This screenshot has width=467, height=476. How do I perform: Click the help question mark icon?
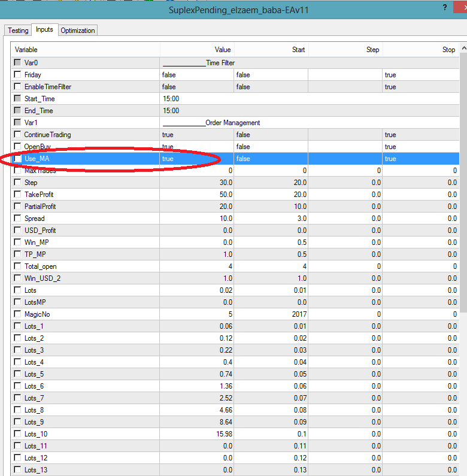tap(444, 8)
